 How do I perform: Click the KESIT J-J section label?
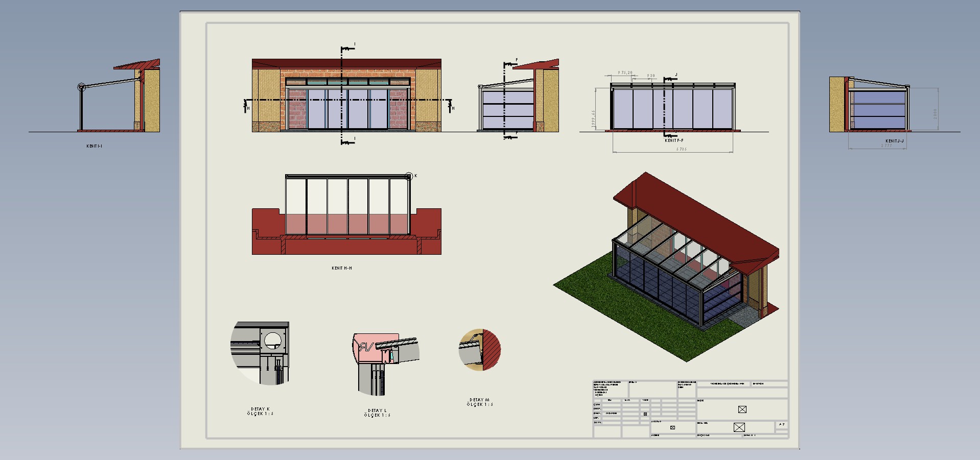pyautogui.click(x=894, y=141)
